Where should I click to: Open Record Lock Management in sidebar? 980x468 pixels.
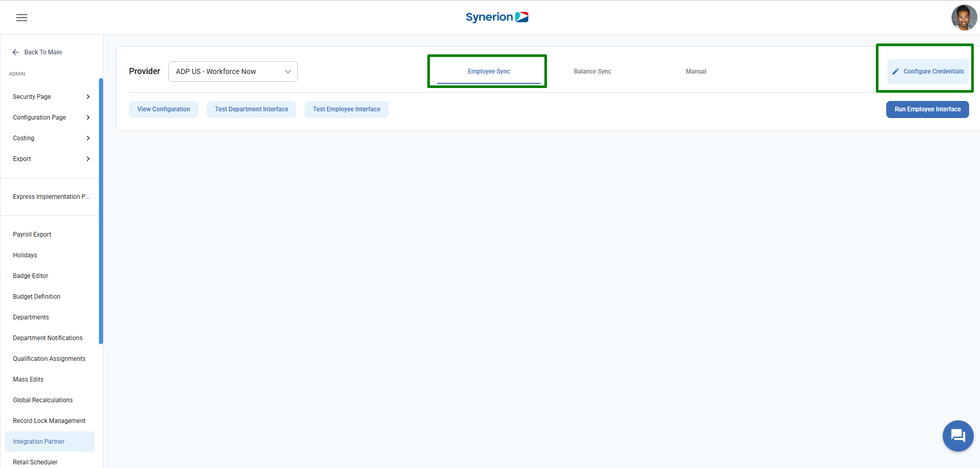[50, 421]
